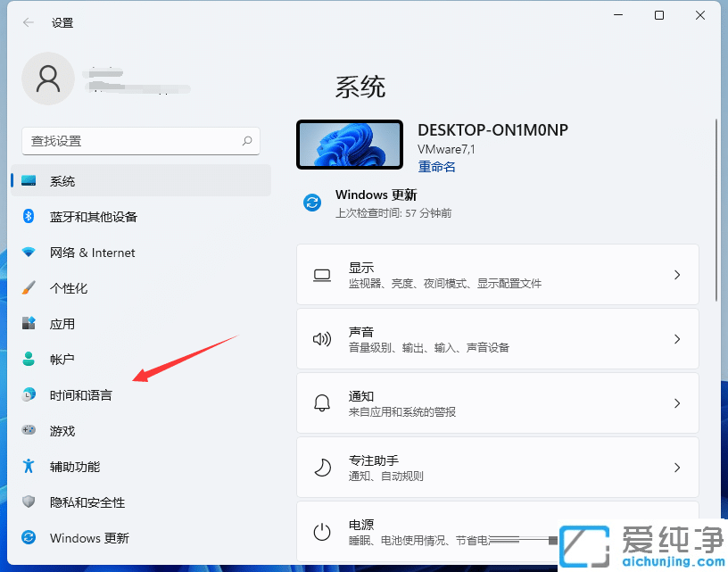The image size is (728, 572).
Task: Close the 设置 window
Action: tap(700, 15)
